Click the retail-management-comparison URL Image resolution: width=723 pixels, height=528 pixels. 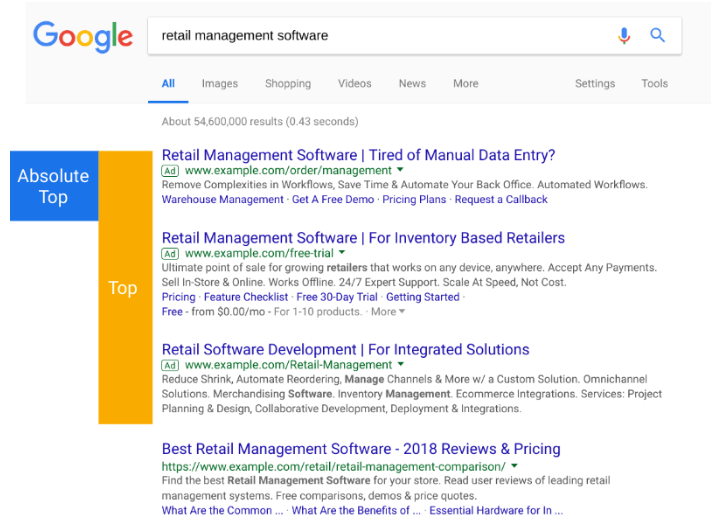(x=334, y=467)
